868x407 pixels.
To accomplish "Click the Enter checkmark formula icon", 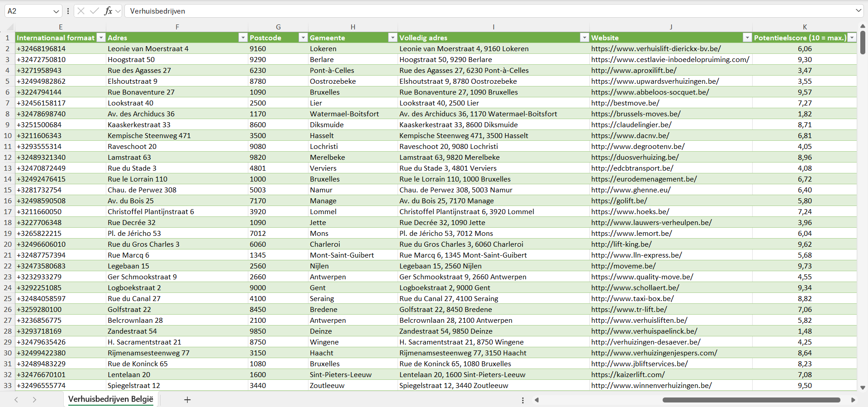I will [x=94, y=11].
